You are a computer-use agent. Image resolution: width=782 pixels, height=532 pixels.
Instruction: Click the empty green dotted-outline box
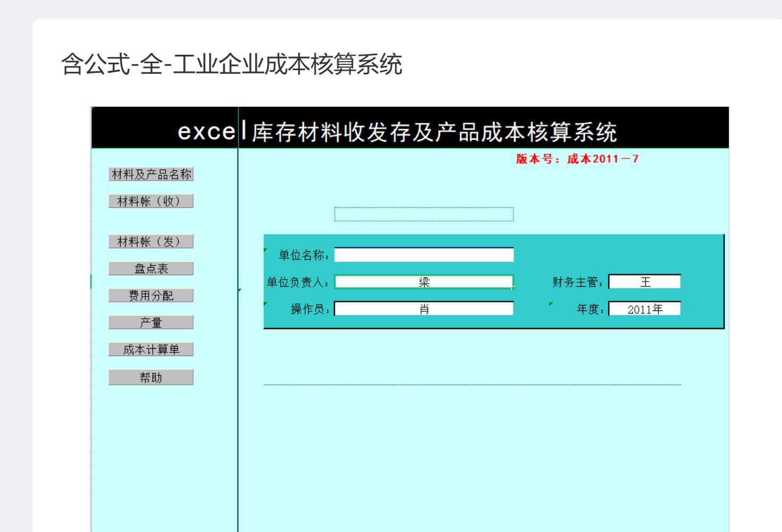[x=424, y=214]
